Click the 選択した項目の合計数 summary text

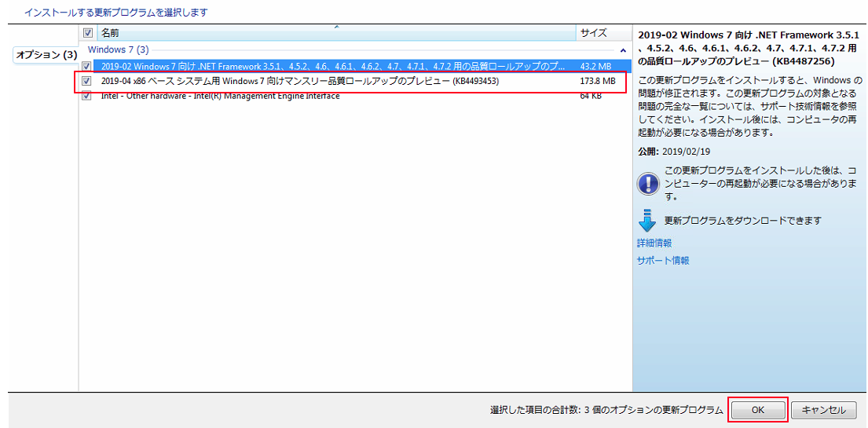(606, 410)
